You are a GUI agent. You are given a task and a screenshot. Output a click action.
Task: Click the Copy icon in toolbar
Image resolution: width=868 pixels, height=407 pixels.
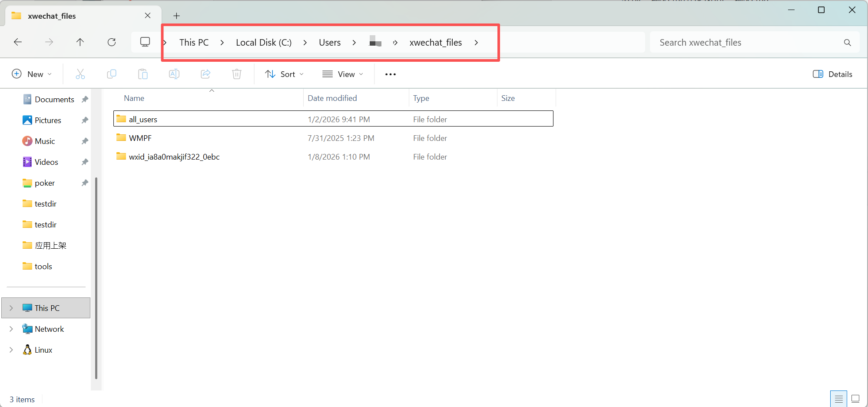point(112,74)
